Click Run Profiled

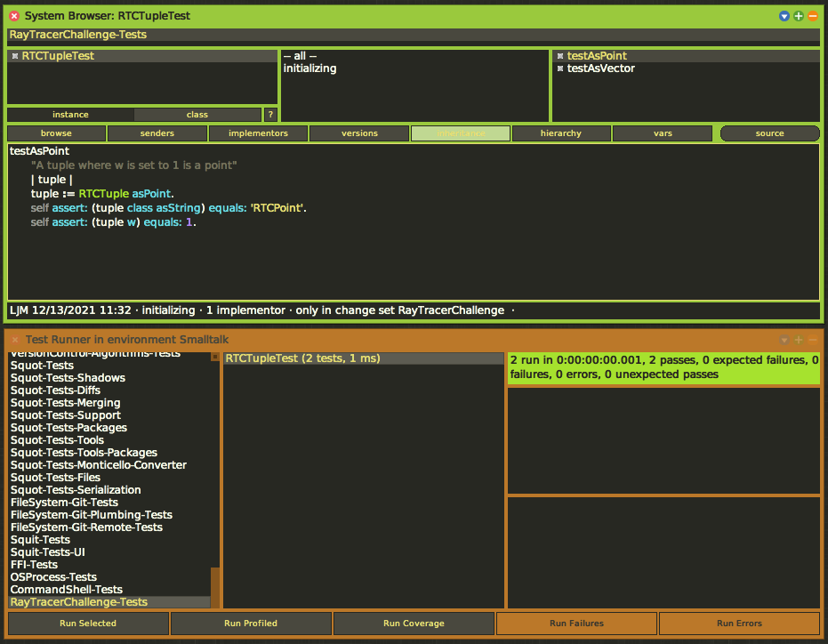pos(251,624)
